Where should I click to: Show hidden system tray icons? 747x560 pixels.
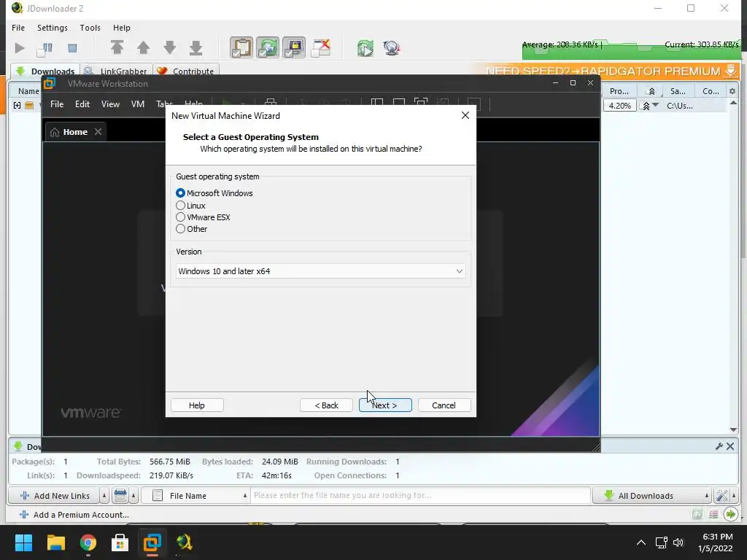click(x=641, y=542)
